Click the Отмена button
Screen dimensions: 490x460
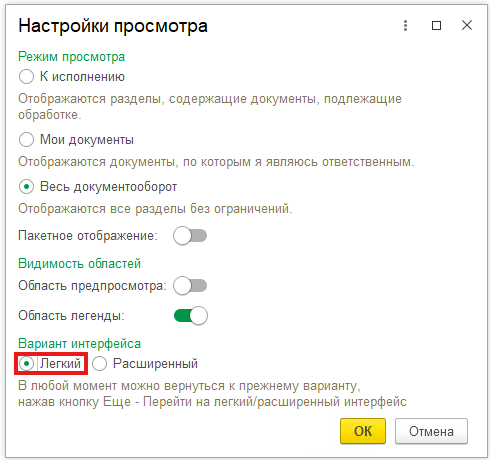coord(431,431)
